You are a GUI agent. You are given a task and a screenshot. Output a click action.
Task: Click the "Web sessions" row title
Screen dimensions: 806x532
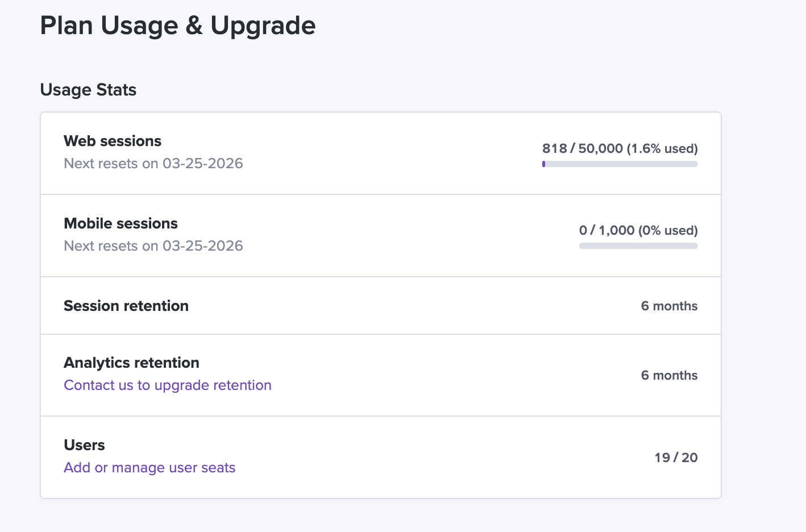[113, 141]
